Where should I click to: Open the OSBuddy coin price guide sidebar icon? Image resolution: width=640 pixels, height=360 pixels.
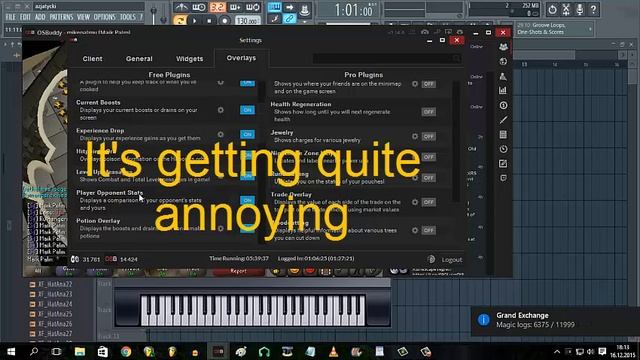pyautogui.click(x=503, y=105)
